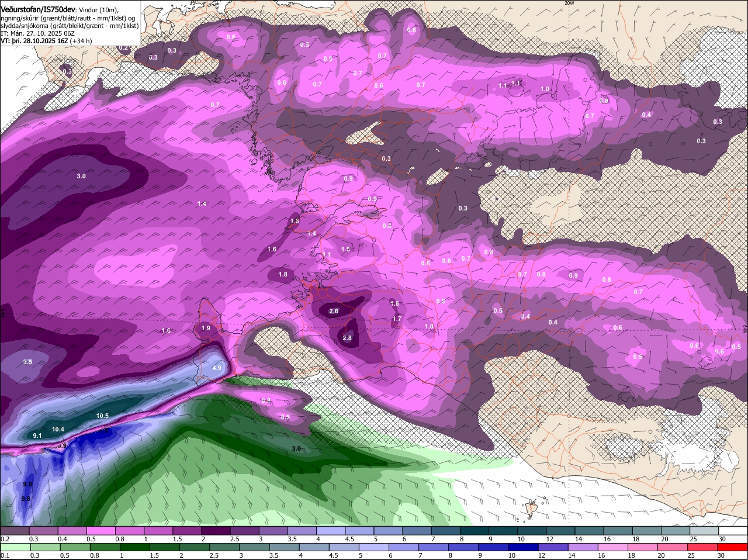Viewport: 748px width, 560px height.
Task: Click the valid time line 'VT: þri. 28.10.2025 16Z'
Action: pyautogui.click(x=35, y=41)
